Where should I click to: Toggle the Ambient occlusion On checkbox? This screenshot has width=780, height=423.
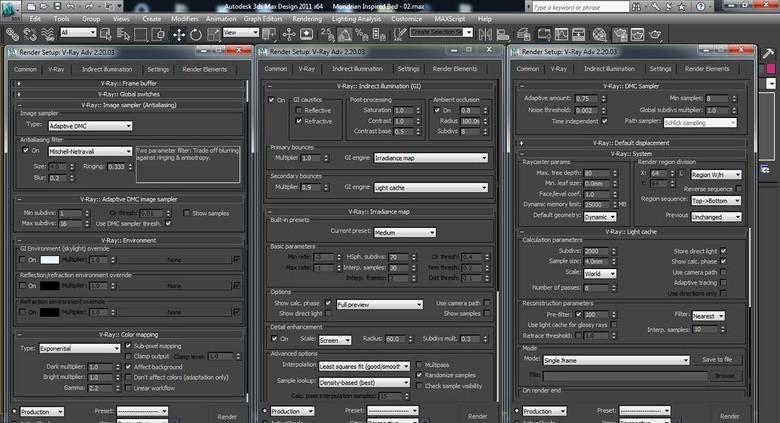pyautogui.click(x=437, y=110)
